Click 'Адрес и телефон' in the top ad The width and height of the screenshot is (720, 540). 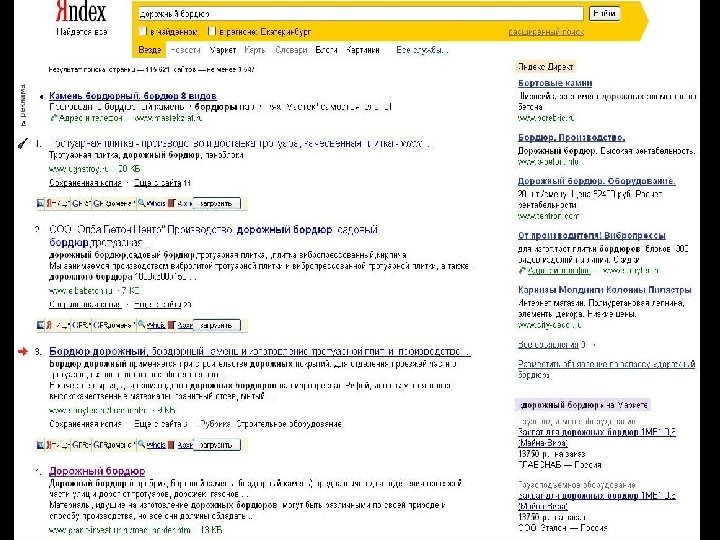click(90, 118)
